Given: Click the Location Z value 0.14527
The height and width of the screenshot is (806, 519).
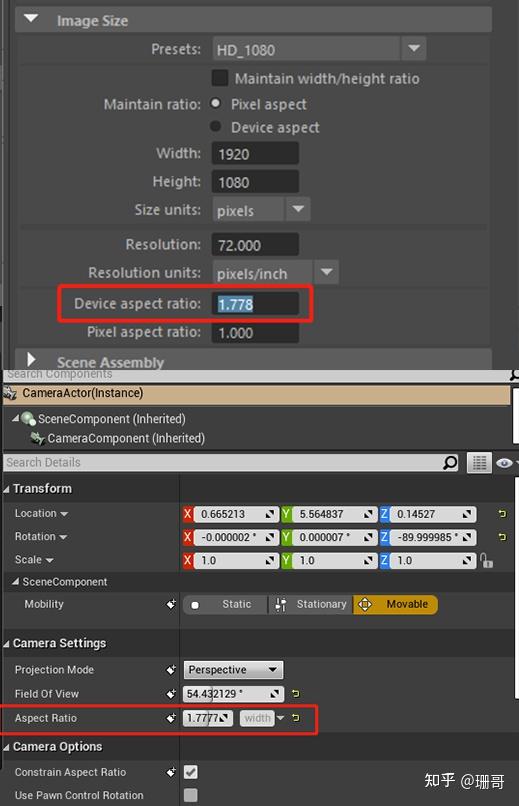Looking at the screenshot, I should [433, 514].
